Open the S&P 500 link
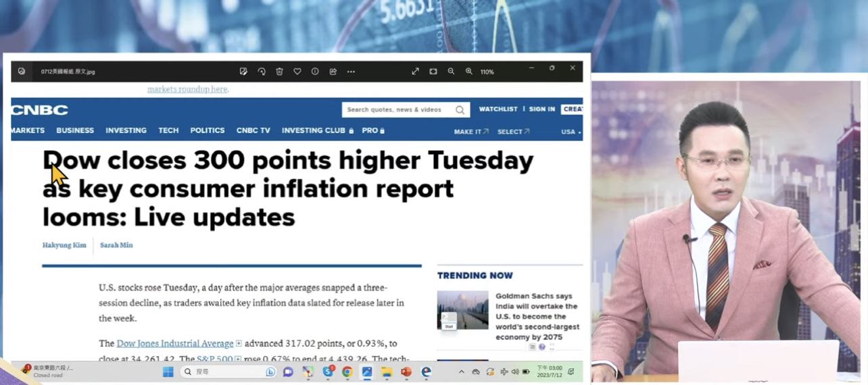The image size is (868, 385). click(x=215, y=359)
